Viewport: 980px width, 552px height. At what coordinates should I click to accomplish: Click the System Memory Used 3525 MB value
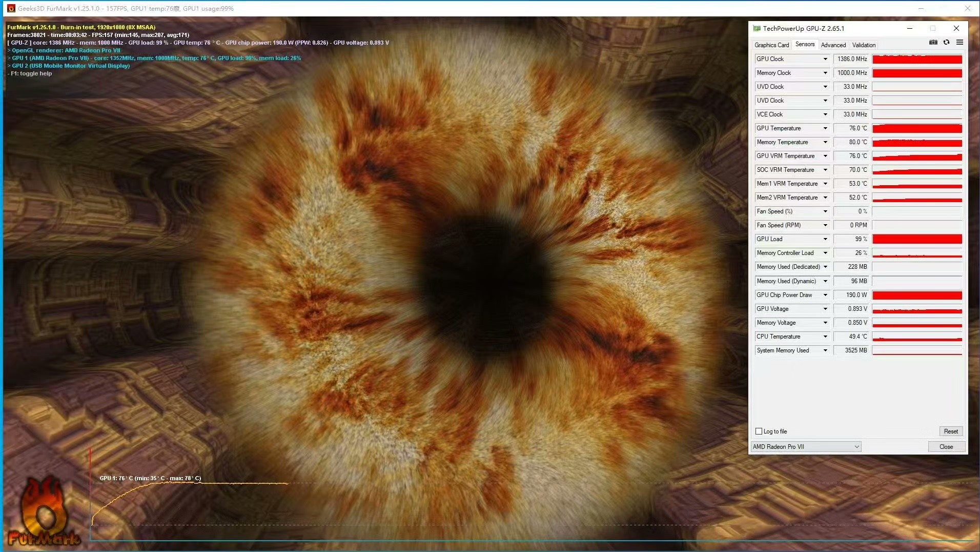[x=851, y=350]
